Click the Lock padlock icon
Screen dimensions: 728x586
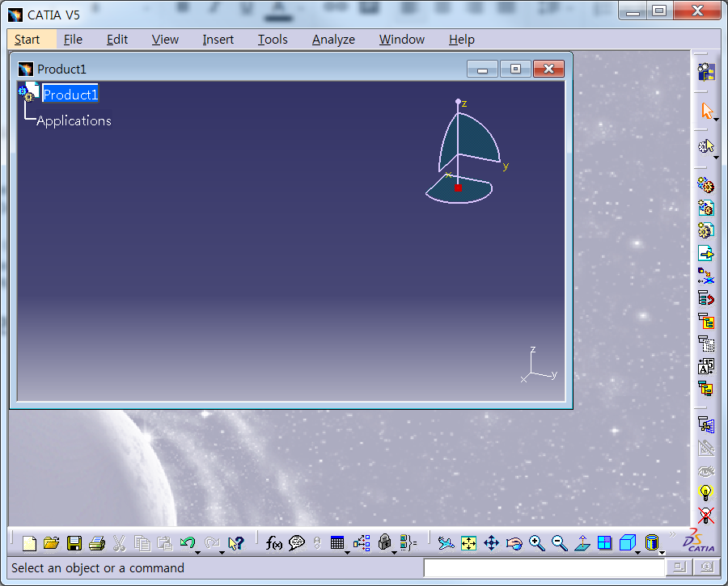(x=384, y=542)
